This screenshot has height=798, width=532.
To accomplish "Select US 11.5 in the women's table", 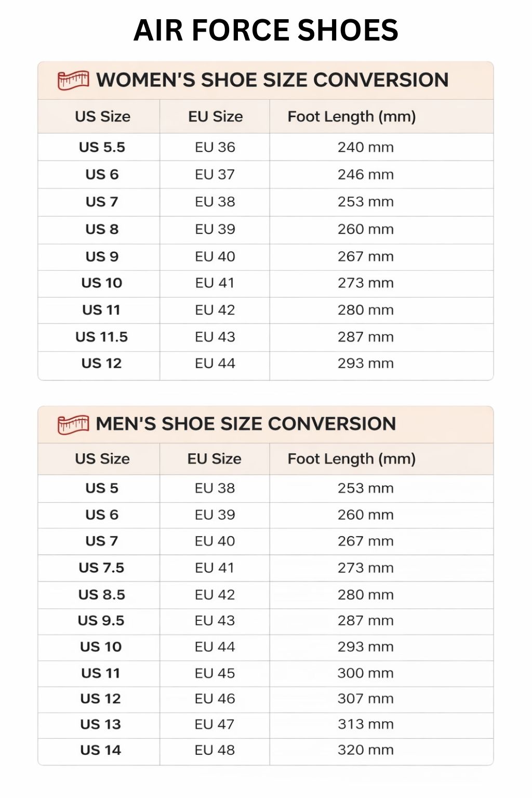I will point(101,337).
